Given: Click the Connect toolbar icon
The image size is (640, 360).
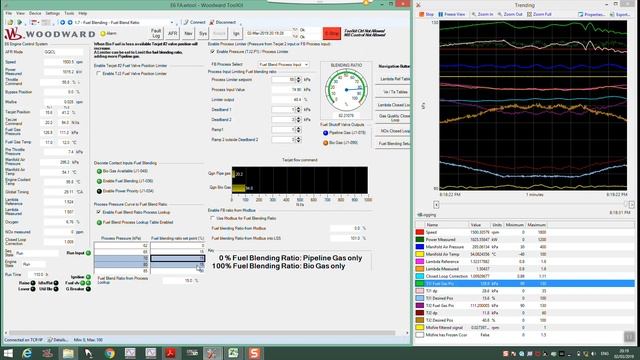Looking at the screenshot, I should tap(194, 22).
